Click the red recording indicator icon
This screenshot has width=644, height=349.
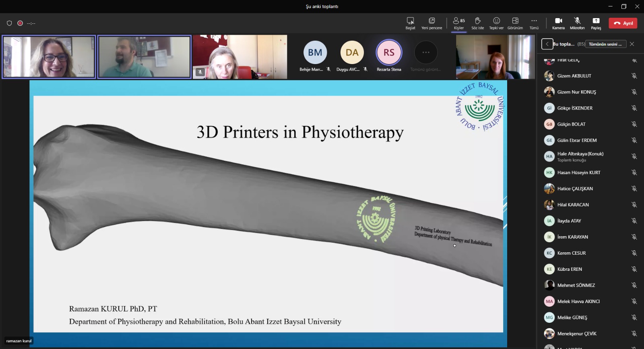(x=20, y=23)
